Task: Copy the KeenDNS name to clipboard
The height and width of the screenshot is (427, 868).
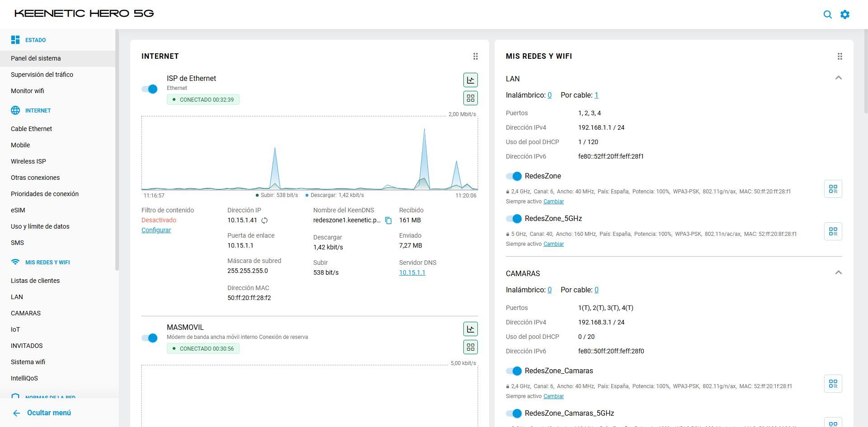Action: [388, 221]
